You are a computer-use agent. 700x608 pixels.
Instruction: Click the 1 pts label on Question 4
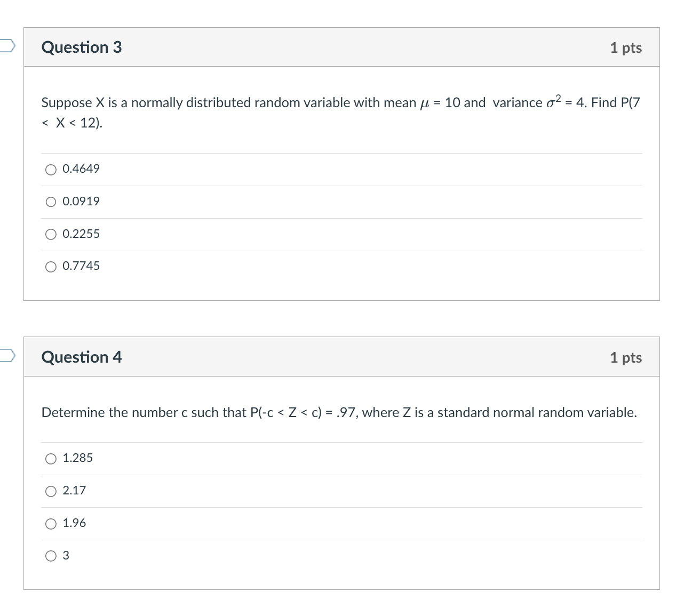coord(626,357)
